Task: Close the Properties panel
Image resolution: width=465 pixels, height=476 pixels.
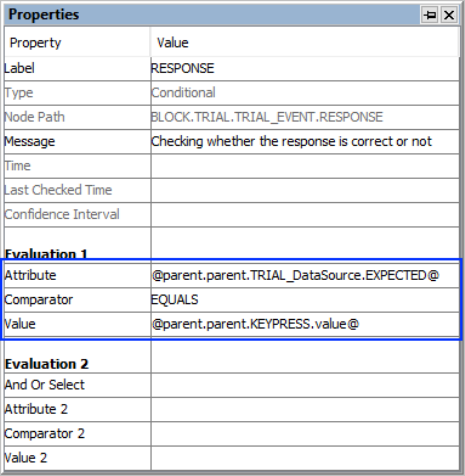Action: pos(449,15)
